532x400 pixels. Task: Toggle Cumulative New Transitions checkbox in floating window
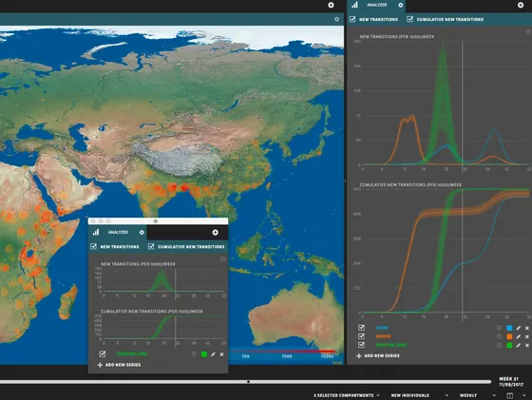coord(151,246)
